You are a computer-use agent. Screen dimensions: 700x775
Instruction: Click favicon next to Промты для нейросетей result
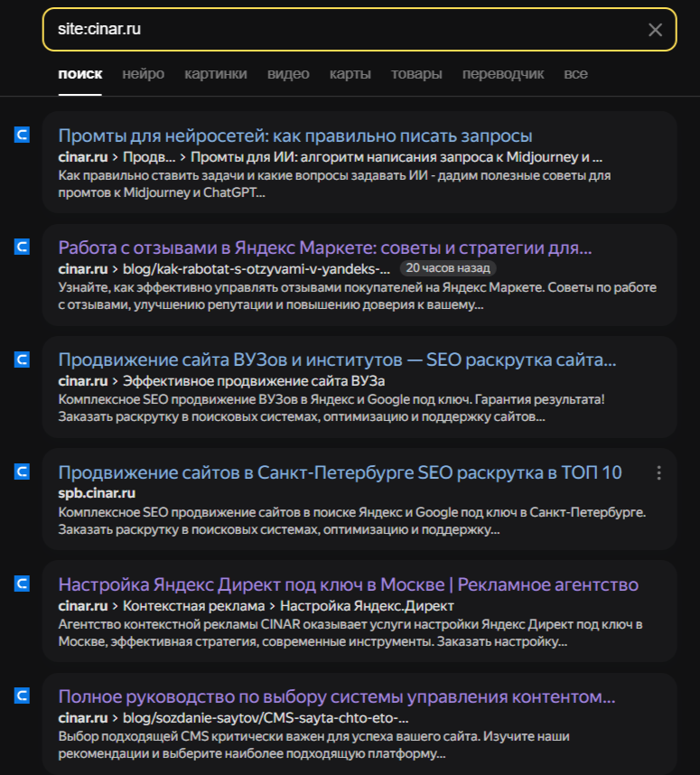click(x=22, y=135)
